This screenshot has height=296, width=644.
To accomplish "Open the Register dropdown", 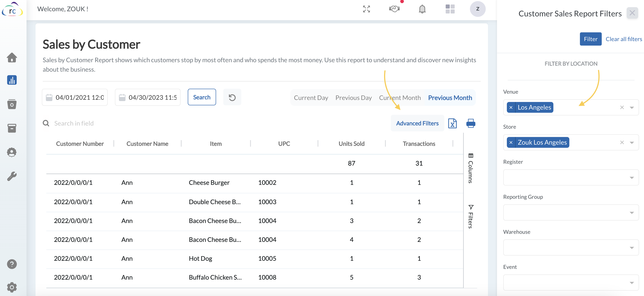I will point(571,177).
